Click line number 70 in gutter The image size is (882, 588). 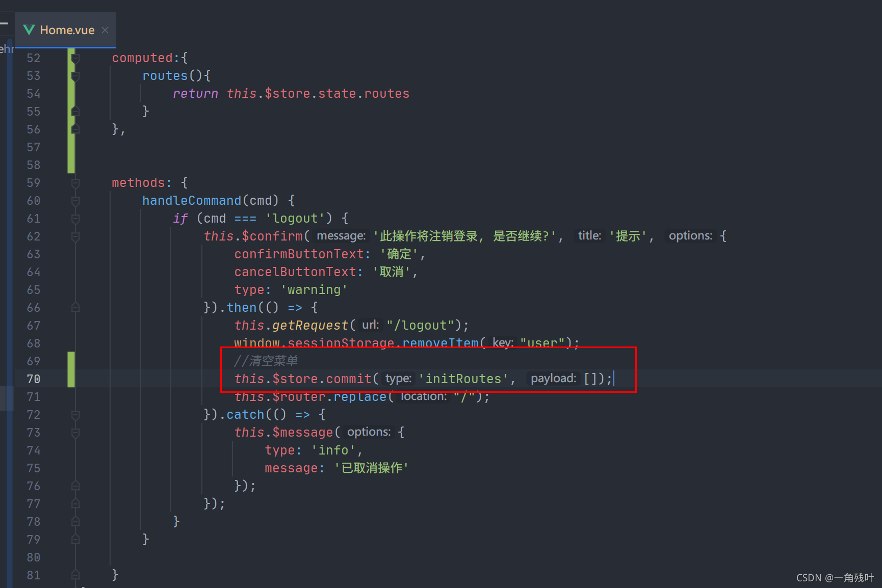coord(34,379)
